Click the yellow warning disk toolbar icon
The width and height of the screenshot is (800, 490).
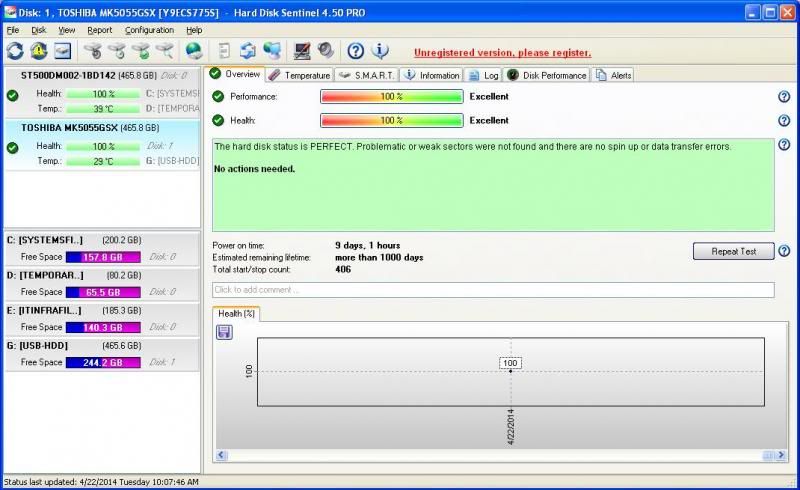[39, 51]
